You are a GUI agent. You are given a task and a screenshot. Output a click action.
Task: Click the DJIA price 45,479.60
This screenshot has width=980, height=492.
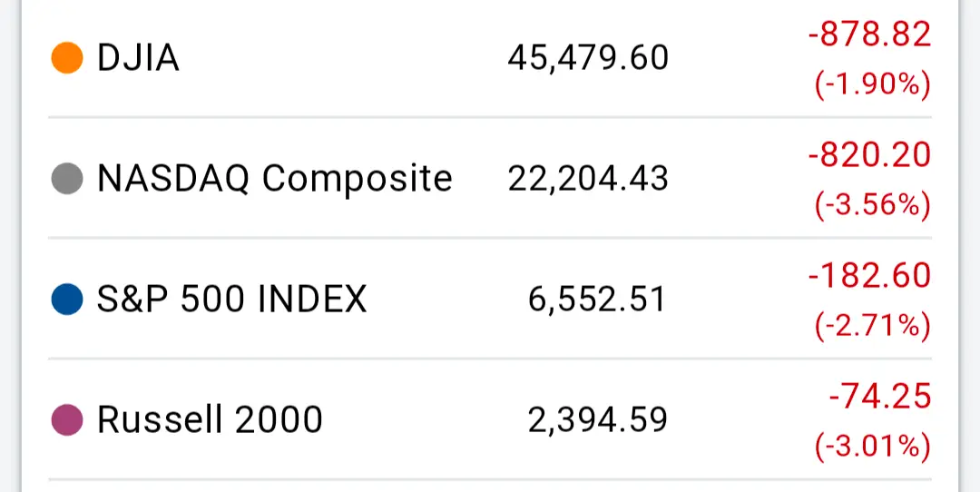[588, 59]
